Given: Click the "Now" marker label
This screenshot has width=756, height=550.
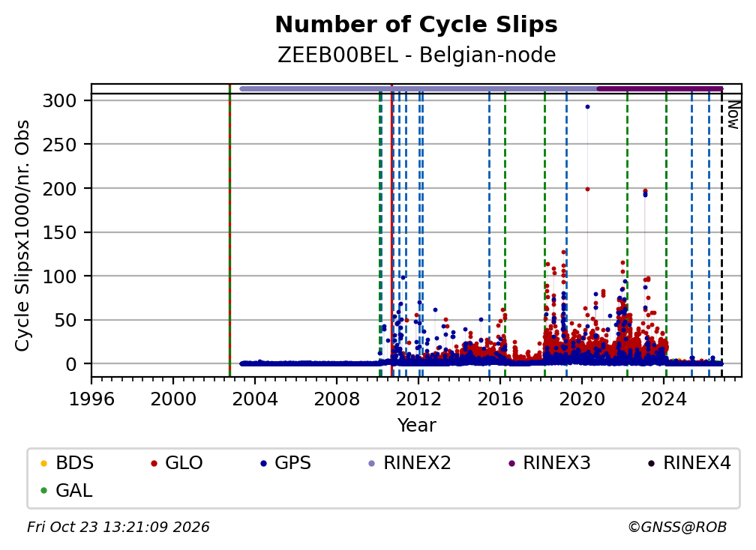Looking at the screenshot, I should (x=733, y=115).
